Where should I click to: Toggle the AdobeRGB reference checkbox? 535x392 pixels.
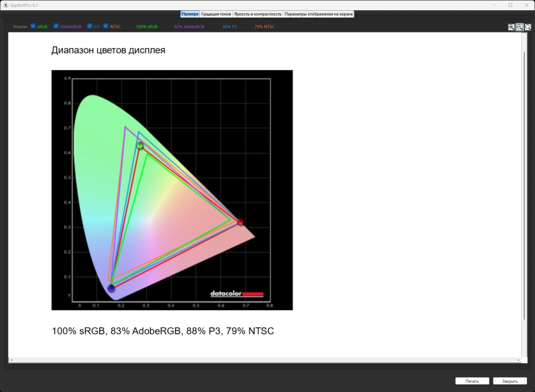click(56, 26)
